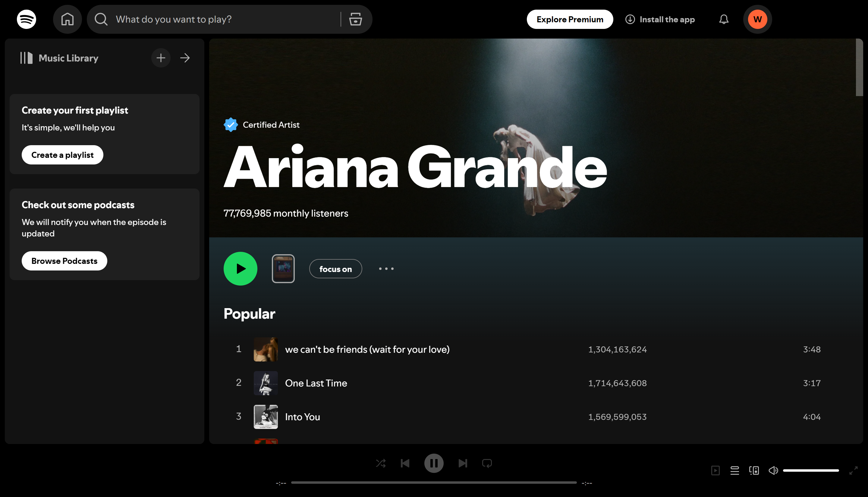Mute the volume speaker icon
This screenshot has width=868, height=497.
tap(773, 470)
